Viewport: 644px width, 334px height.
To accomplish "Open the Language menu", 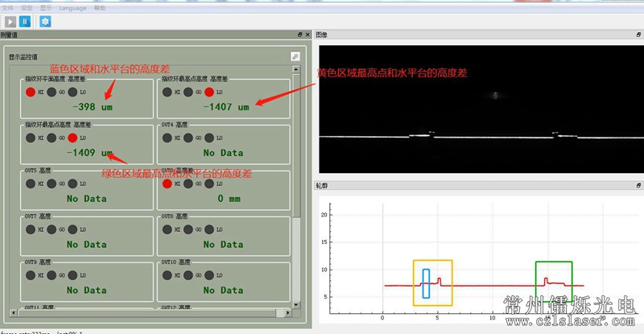I will [x=72, y=6].
